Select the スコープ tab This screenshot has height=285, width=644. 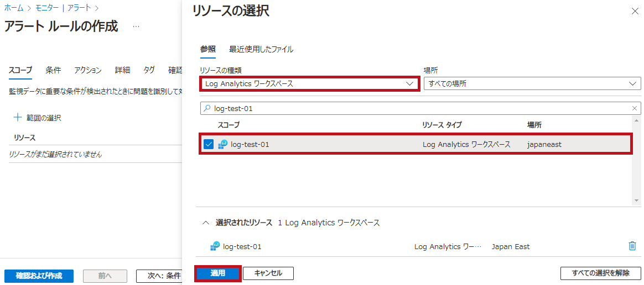click(20, 70)
